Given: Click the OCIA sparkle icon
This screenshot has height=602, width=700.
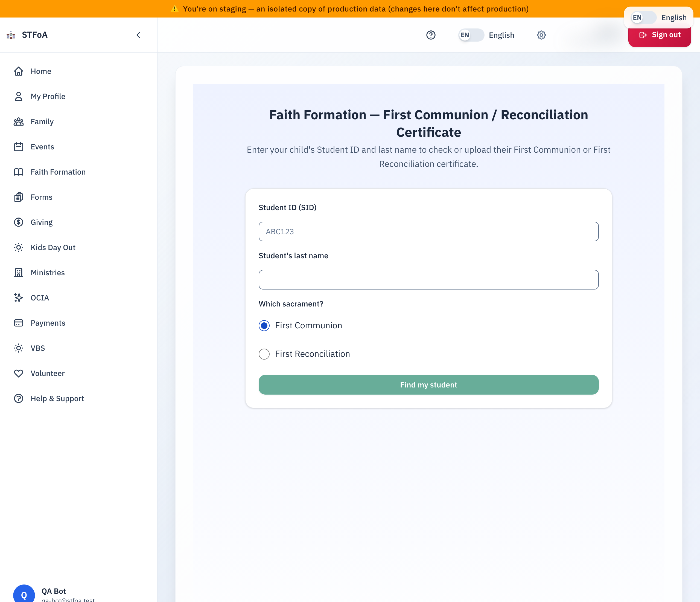Looking at the screenshot, I should click(19, 298).
